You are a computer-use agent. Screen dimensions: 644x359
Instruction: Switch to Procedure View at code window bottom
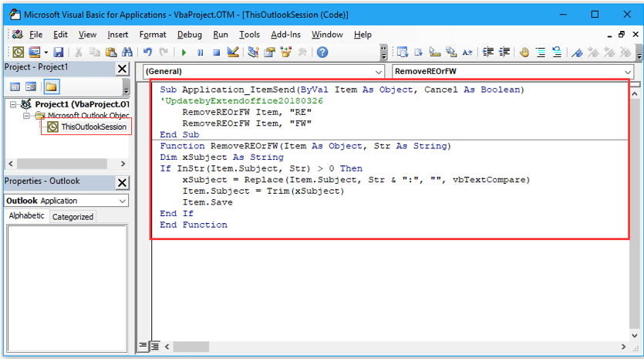(x=143, y=345)
